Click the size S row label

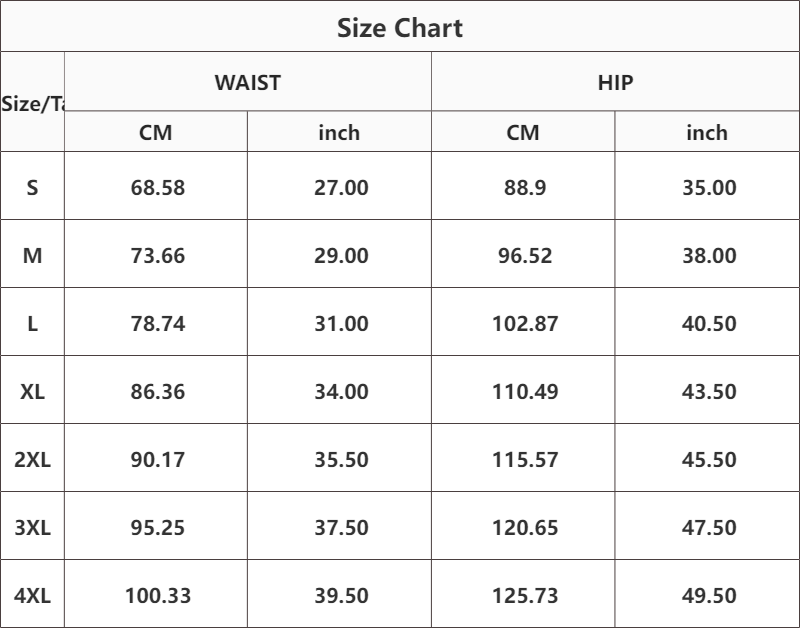(x=32, y=188)
